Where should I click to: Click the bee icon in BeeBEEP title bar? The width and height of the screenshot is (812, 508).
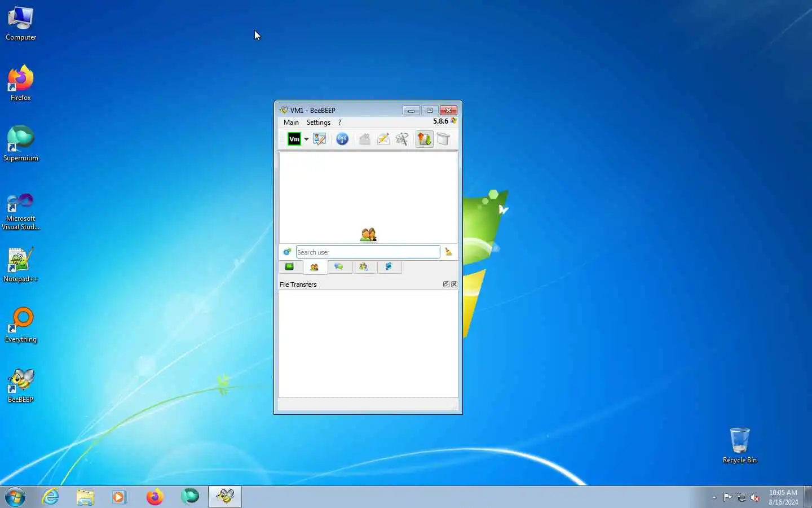pyautogui.click(x=284, y=110)
